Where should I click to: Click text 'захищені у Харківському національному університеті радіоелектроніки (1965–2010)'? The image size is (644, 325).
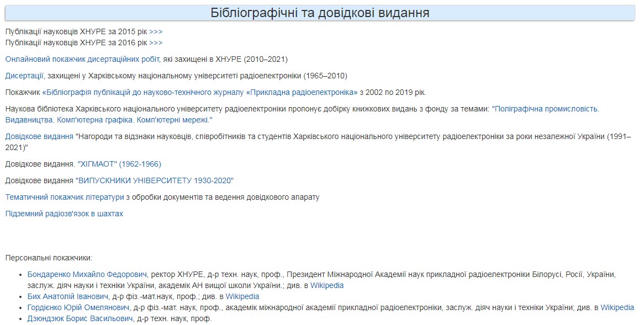(x=198, y=76)
